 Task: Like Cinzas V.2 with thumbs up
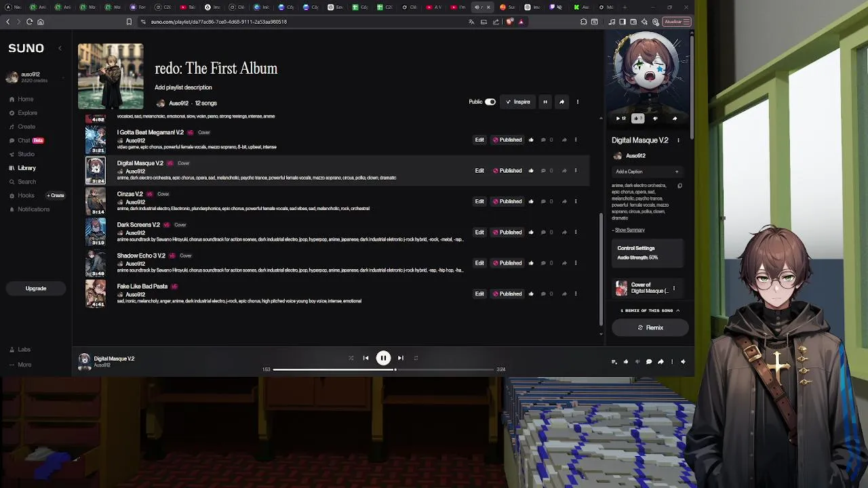pos(531,201)
